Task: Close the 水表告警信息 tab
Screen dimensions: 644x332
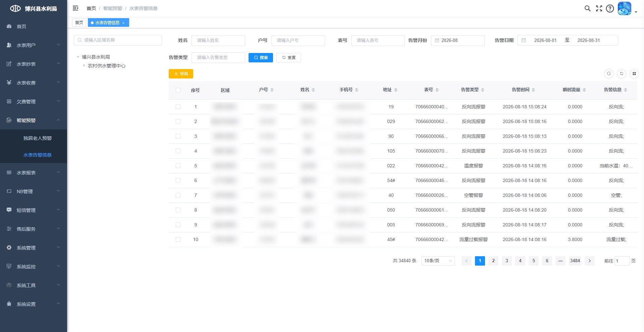Action: click(x=123, y=23)
